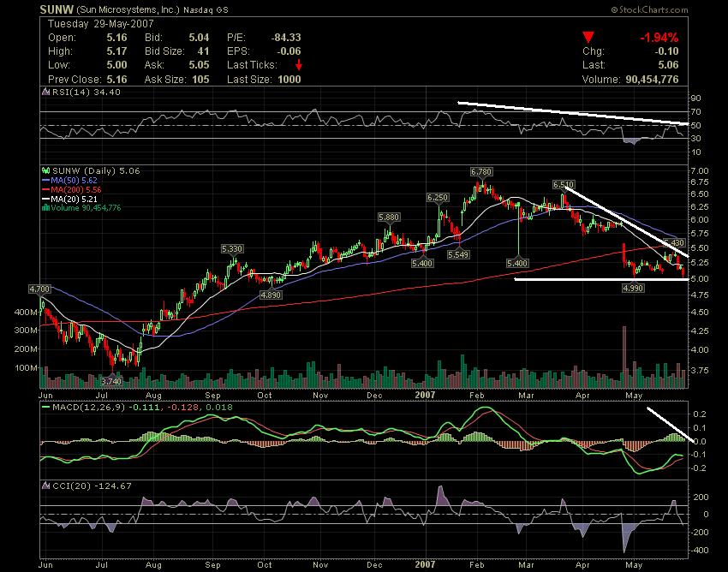728x572 pixels.
Task: Click the Chg value -0.10
Action: (x=666, y=51)
